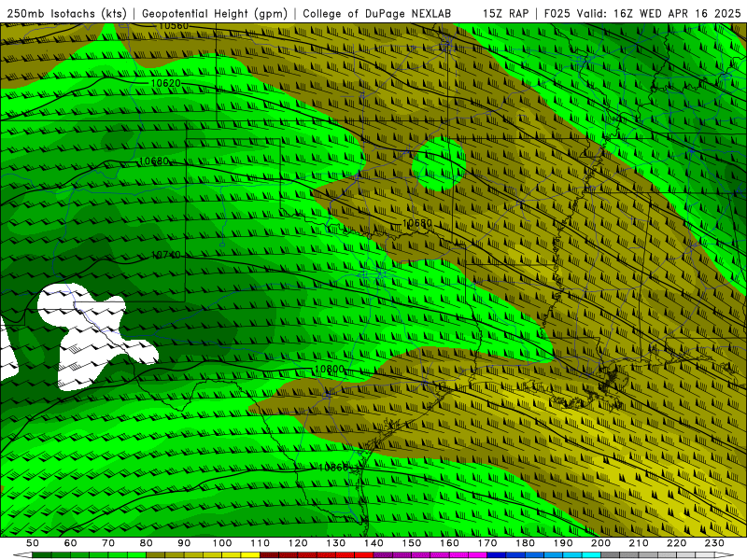Image resolution: width=747 pixels, height=560 pixels.
Task: Click the 230 label on the color scale
Action: (x=714, y=543)
